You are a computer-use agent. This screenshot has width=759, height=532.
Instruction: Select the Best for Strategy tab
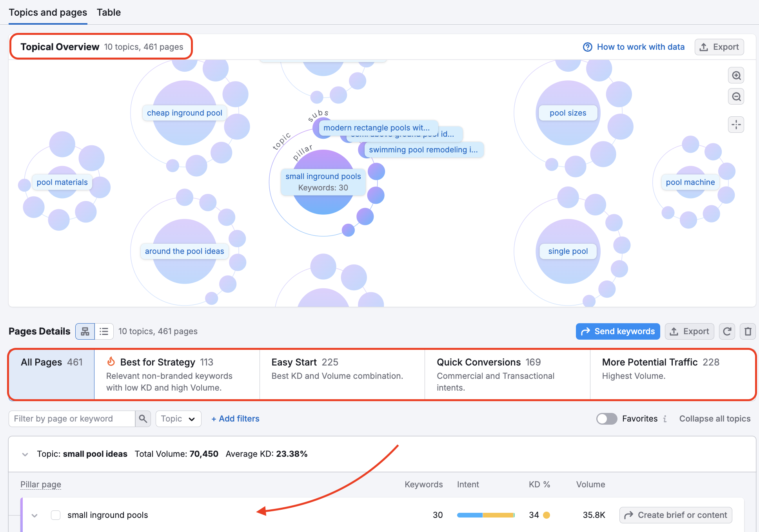click(177, 374)
